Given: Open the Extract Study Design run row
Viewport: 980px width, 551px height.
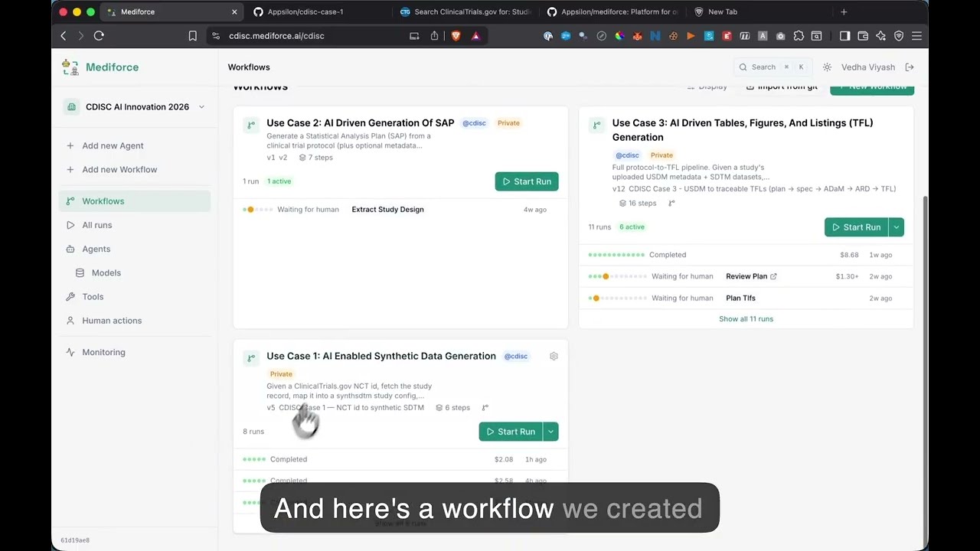Looking at the screenshot, I should [x=400, y=209].
